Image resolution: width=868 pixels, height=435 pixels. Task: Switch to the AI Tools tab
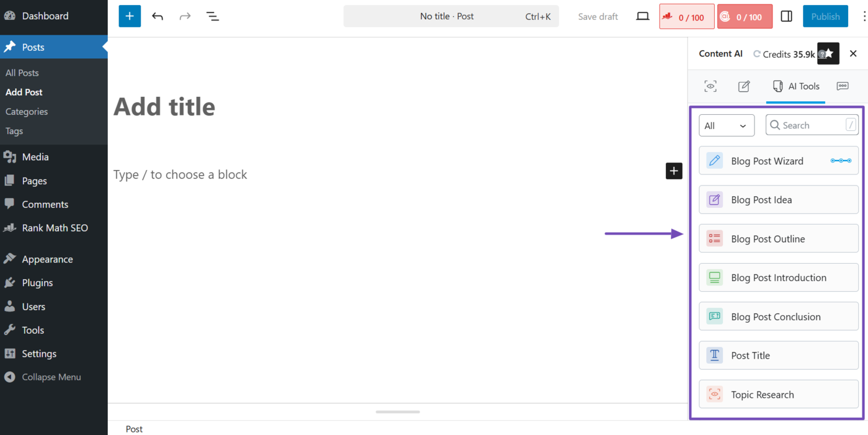pos(796,86)
